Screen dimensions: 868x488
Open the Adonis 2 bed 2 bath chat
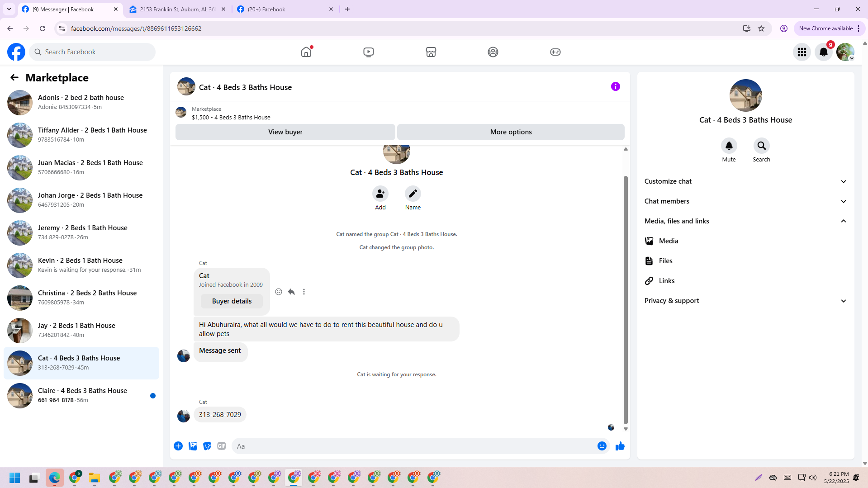click(81, 103)
